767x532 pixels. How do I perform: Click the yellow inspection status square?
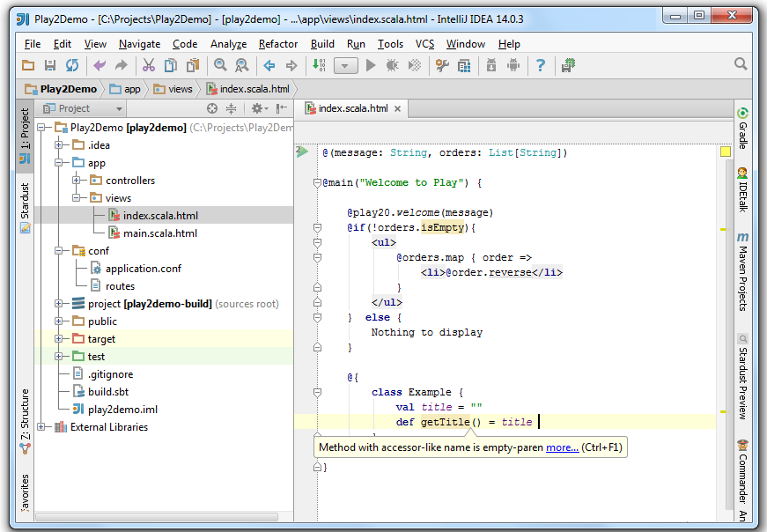pyautogui.click(x=725, y=151)
